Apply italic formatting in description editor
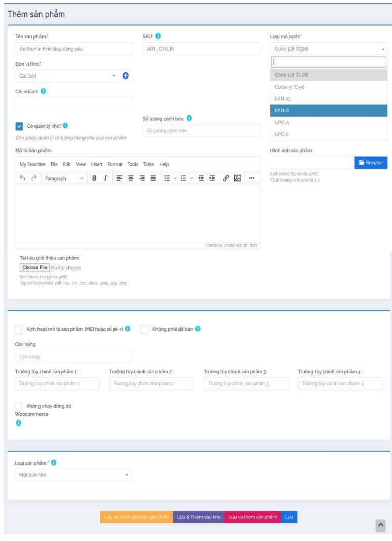 coord(105,178)
